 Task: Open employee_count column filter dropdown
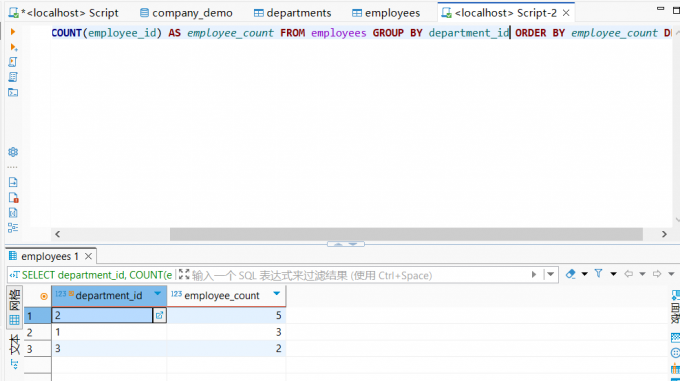pyautogui.click(x=277, y=294)
